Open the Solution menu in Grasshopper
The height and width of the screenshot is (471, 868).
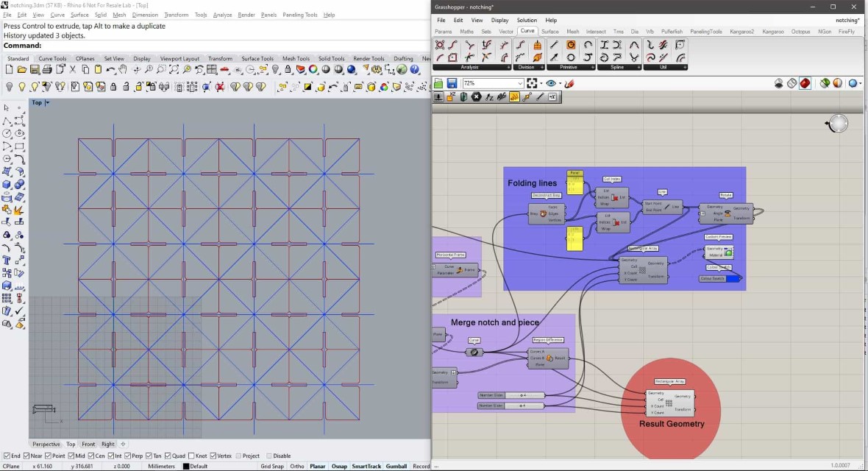[527, 20]
